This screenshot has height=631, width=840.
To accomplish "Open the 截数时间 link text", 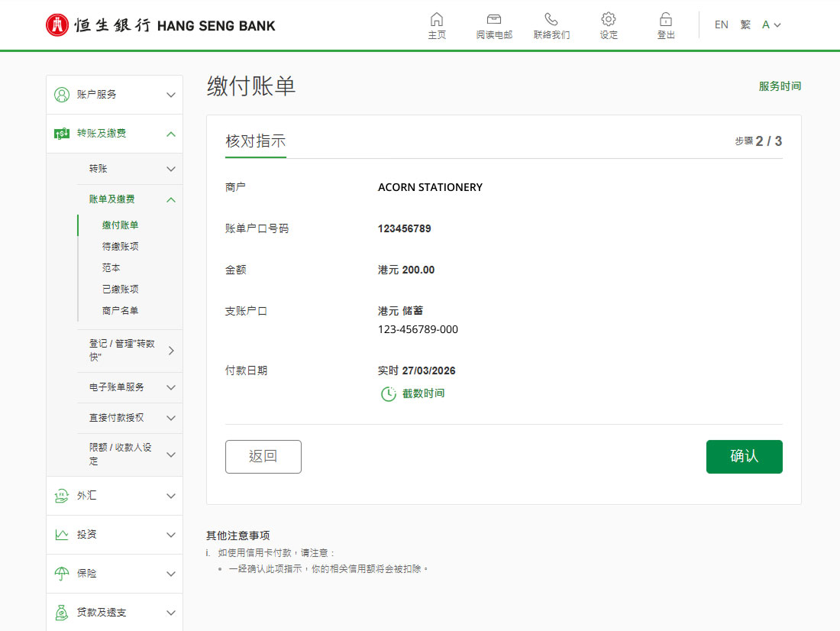I will [x=423, y=393].
